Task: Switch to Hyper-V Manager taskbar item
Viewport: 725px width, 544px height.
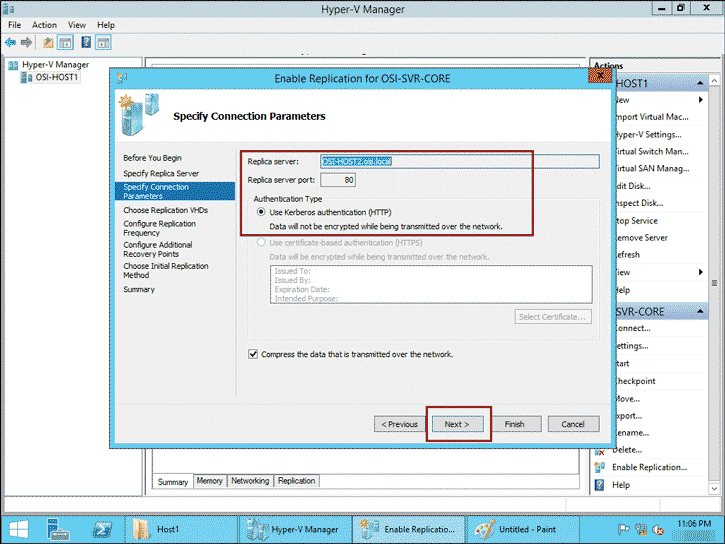Action: (x=295, y=530)
